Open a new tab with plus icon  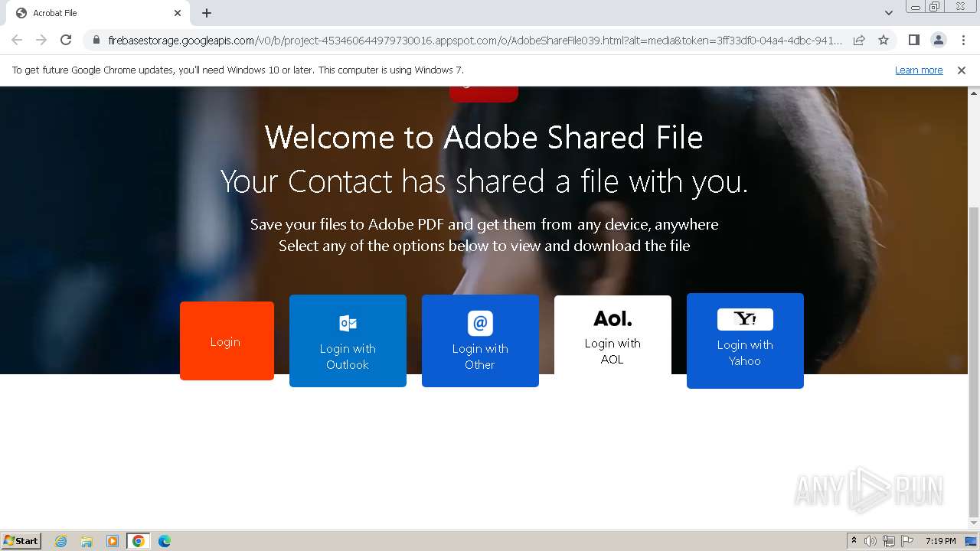click(x=207, y=13)
